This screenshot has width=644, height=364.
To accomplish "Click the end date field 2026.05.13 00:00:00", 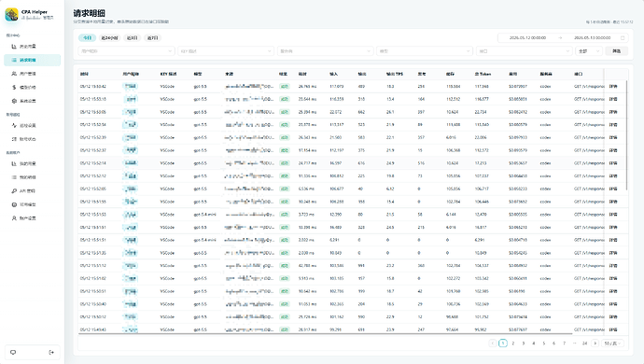I will click(x=593, y=37).
